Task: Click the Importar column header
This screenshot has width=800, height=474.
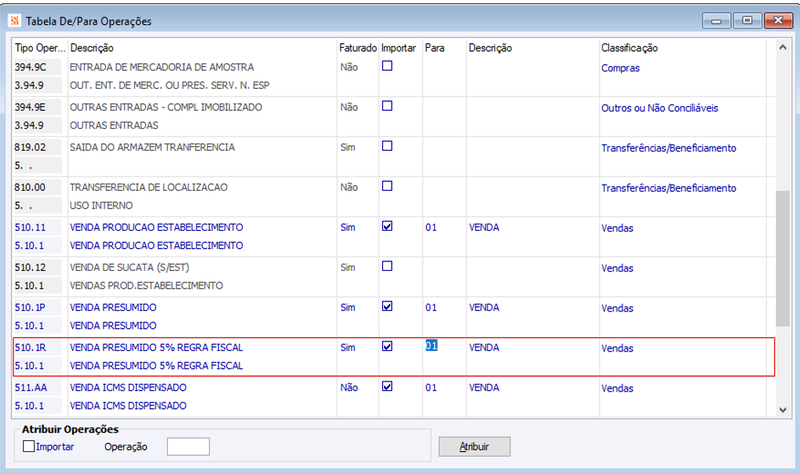Action: pyautogui.click(x=398, y=48)
